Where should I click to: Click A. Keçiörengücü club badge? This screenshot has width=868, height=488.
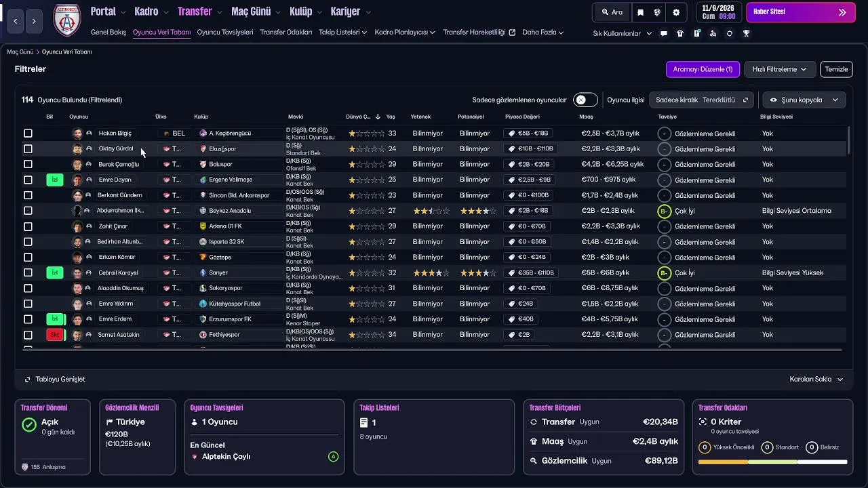tap(203, 134)
